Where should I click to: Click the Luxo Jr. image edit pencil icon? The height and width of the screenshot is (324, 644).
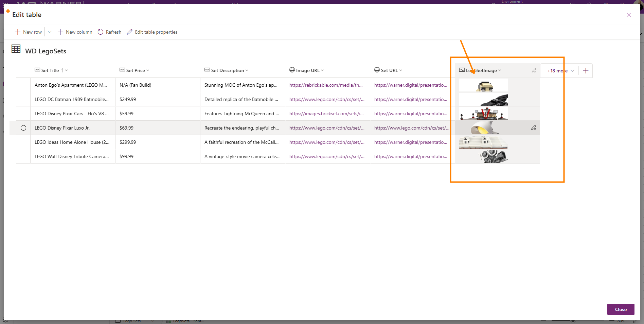tap(534, 127)
